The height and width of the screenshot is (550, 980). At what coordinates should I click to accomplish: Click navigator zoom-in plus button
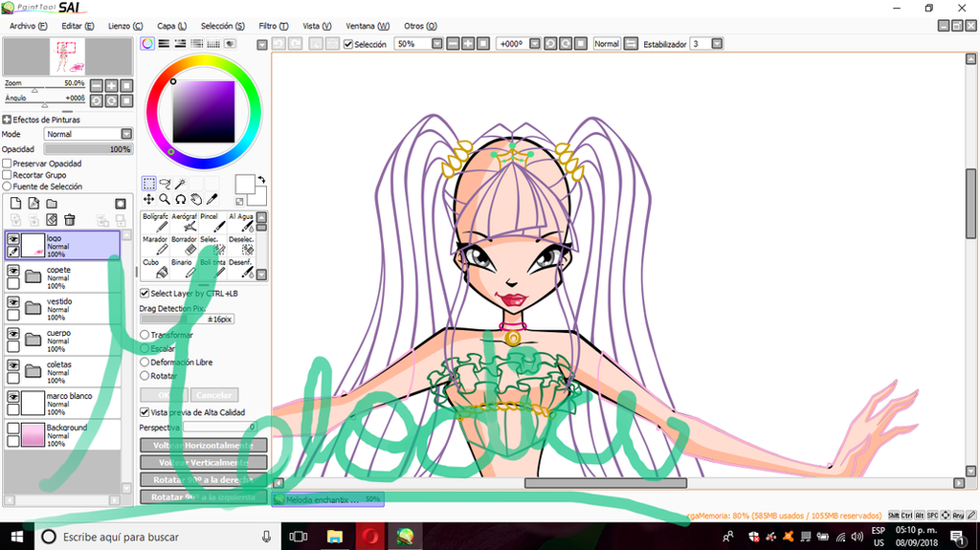[111, 86]
